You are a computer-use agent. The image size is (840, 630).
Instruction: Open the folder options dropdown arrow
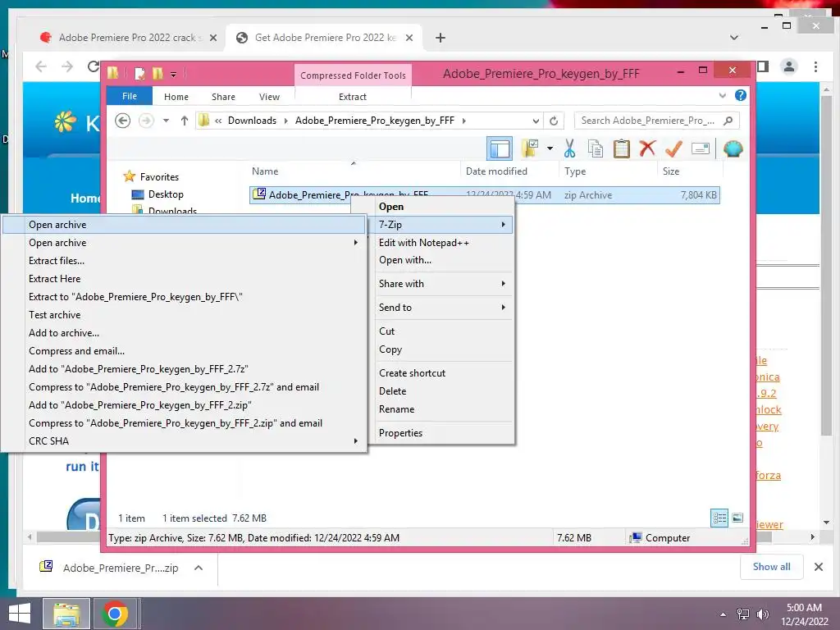[x=550, y=148]
